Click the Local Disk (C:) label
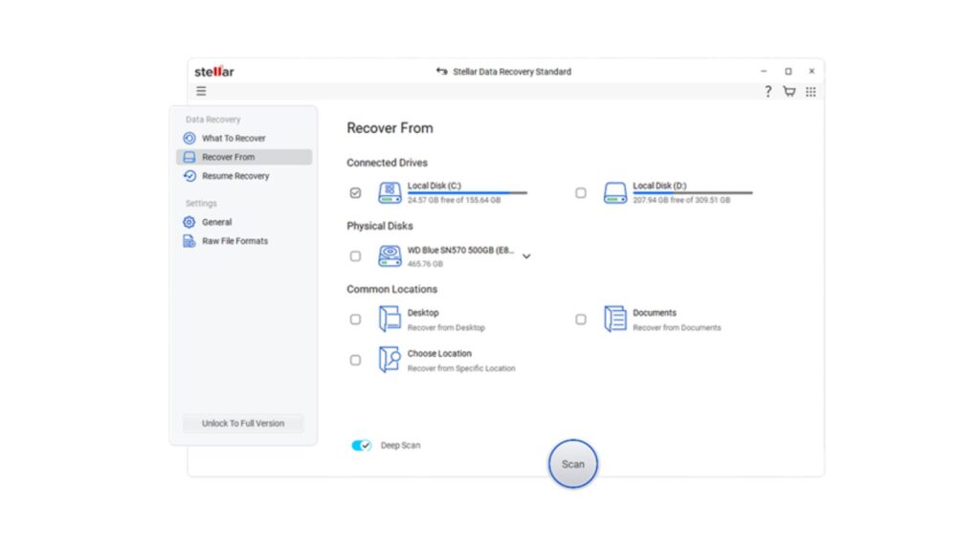 click(434, 186)
